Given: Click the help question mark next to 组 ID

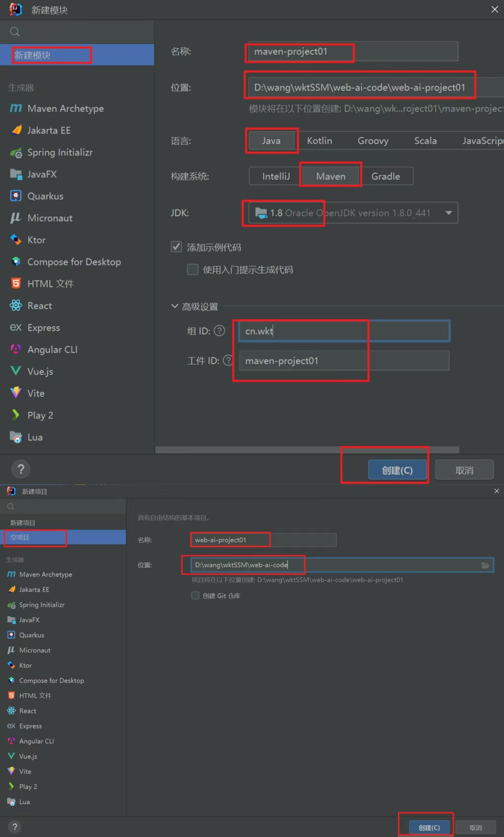Looking at the screenshot, I should (220, 331).
